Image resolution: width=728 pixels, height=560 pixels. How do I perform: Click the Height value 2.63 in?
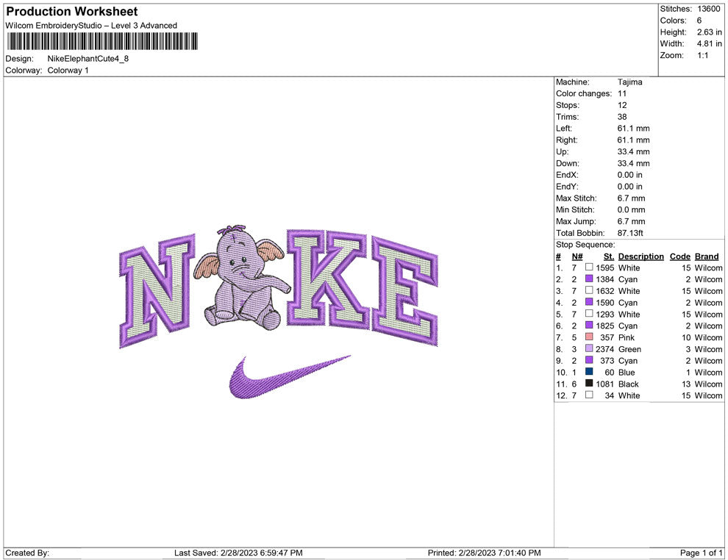click(709, 32)
